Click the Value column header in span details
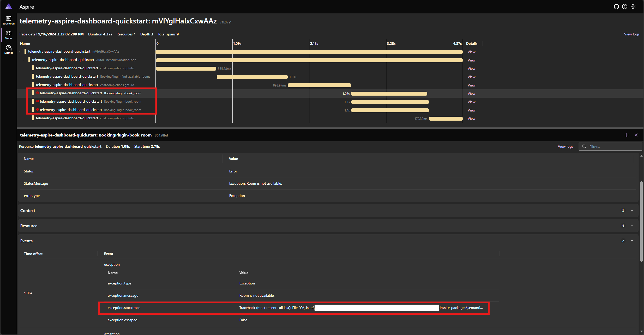This screenshot has height=335, width=644. tap(233, 159)
